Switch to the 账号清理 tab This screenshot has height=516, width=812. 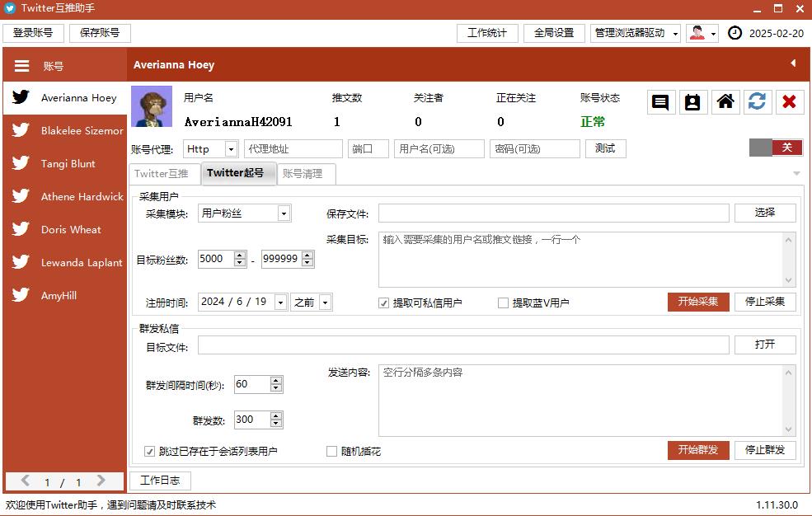tap(307, 174)
